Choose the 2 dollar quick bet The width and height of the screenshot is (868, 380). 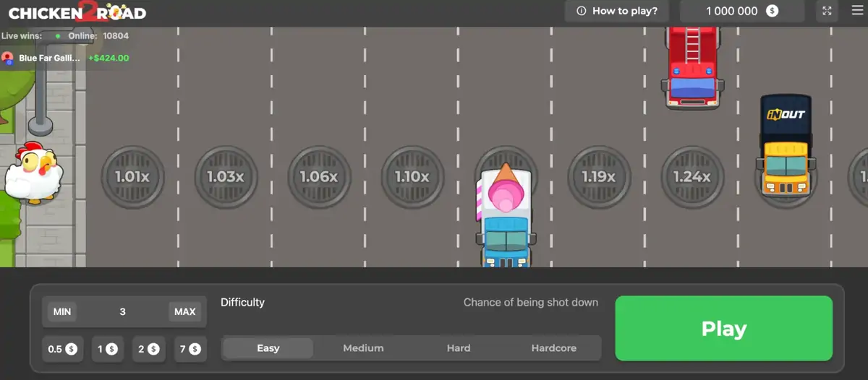(148, 349)
